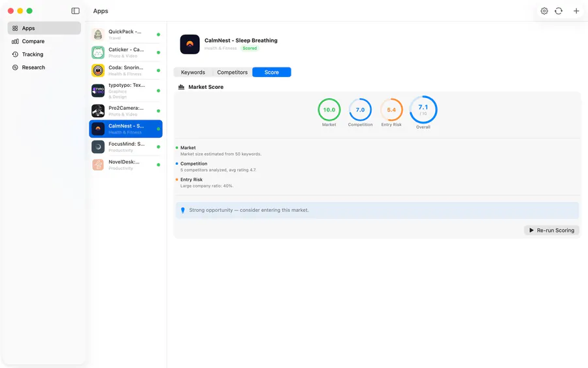
Task: Click 'Market size estimated from 50 keywords' text
Action: coord(221,154)
